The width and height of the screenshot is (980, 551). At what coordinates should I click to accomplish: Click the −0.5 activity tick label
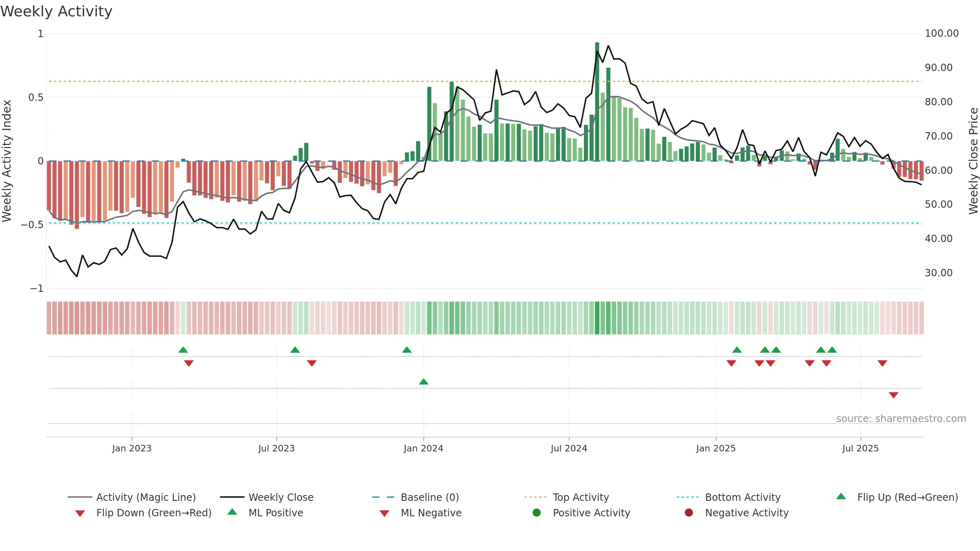(x=32, y=224)
